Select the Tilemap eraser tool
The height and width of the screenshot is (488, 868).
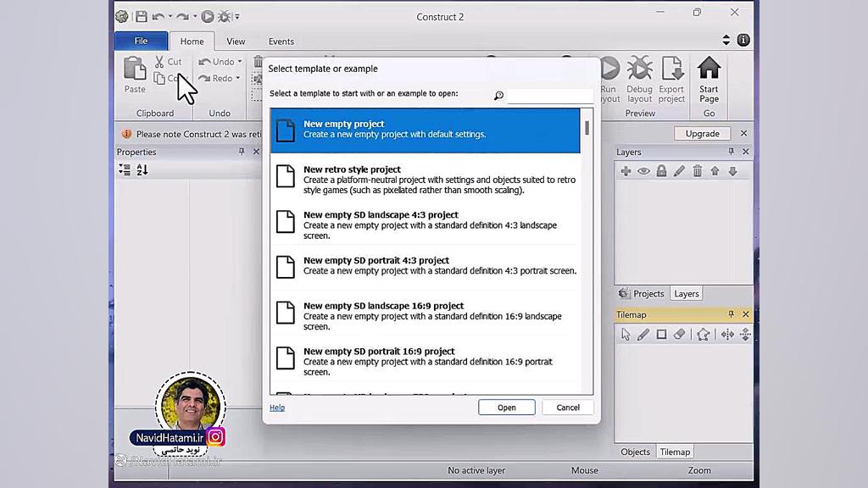point(679,334)
